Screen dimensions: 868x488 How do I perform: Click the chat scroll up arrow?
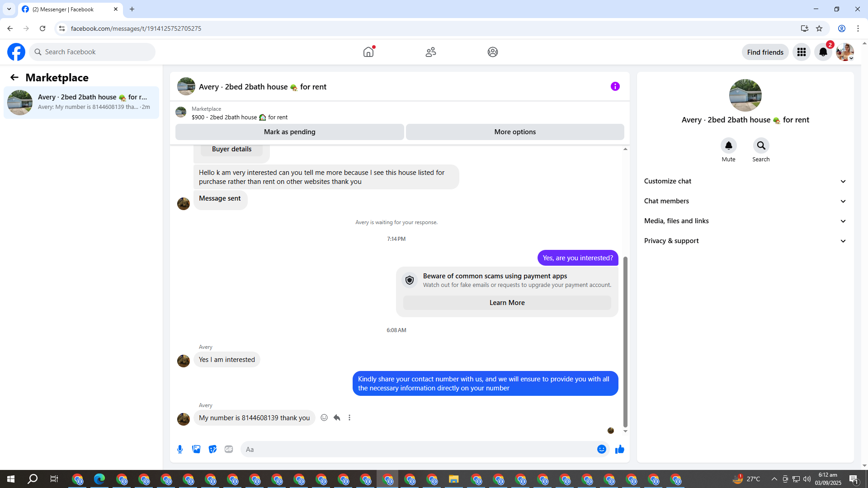click(x=626, y=149)
